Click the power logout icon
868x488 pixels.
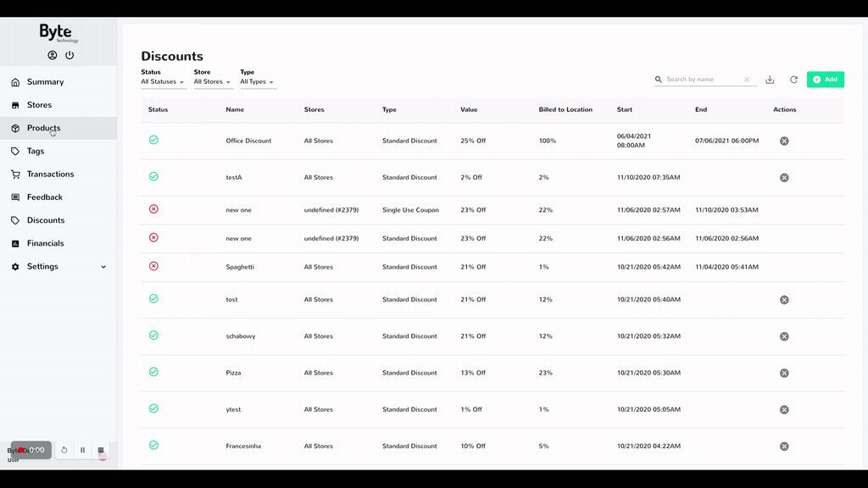coord(70,55)
